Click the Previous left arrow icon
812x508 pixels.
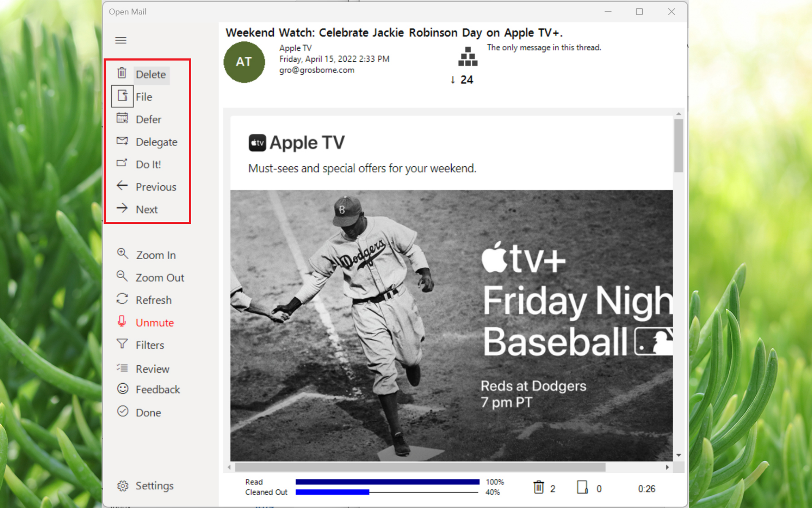click(122, 185)
